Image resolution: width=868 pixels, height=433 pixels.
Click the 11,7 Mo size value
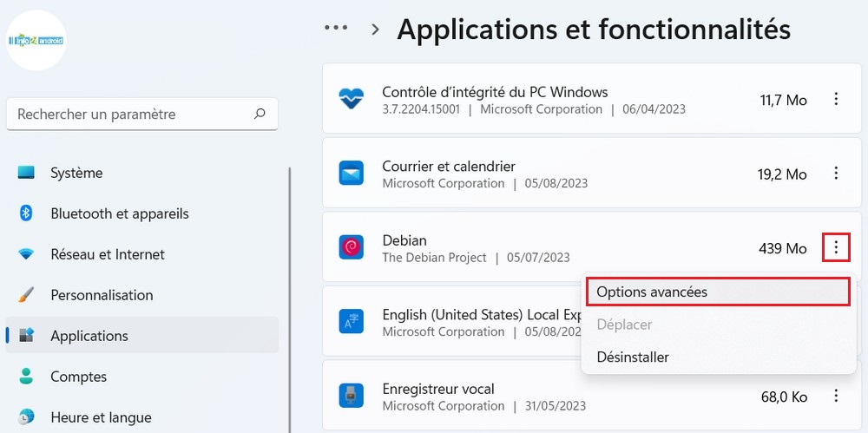coord(783,100)
